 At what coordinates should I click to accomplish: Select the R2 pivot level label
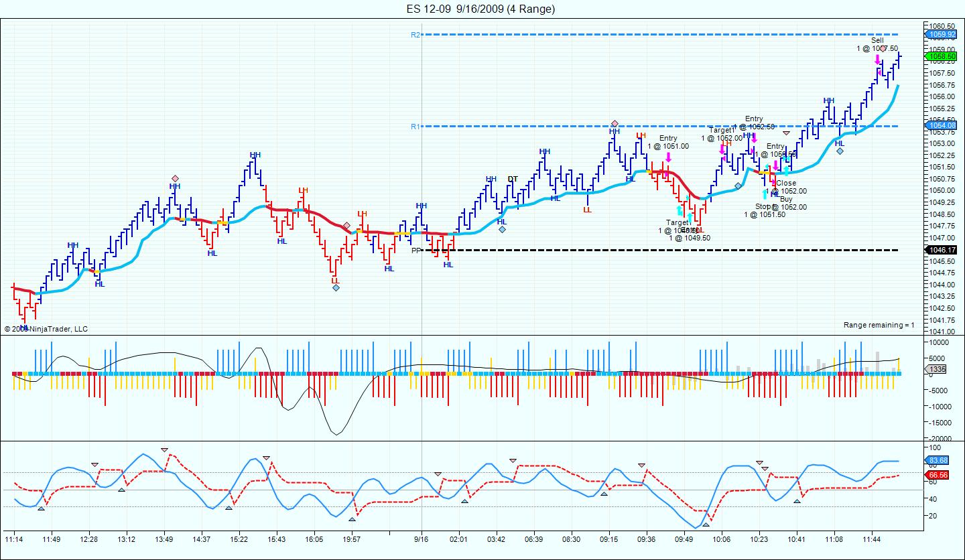click(x=415, y=34)
